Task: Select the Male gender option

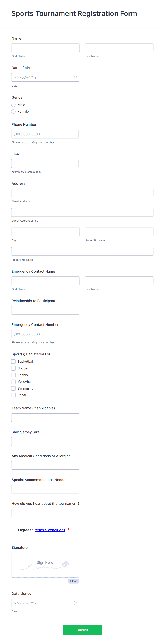Action: pyautogui.click(x=13, y=105)
